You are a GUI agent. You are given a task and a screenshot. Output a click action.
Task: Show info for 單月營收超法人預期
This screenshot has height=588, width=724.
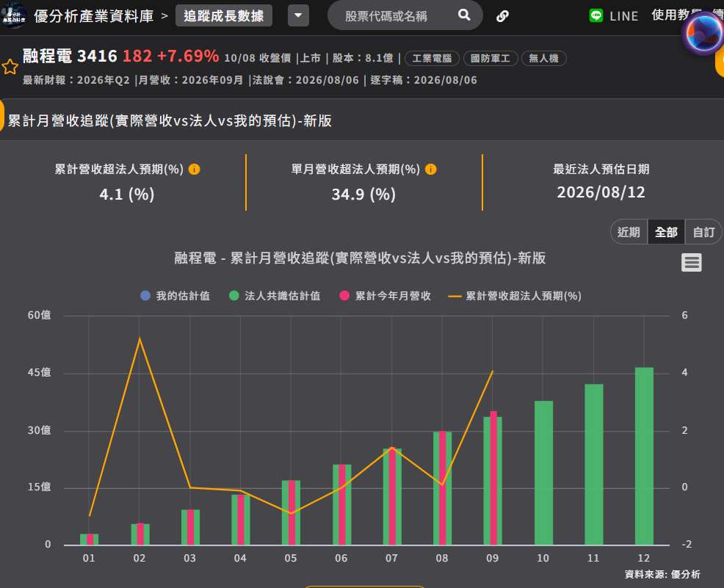[431, 170]
